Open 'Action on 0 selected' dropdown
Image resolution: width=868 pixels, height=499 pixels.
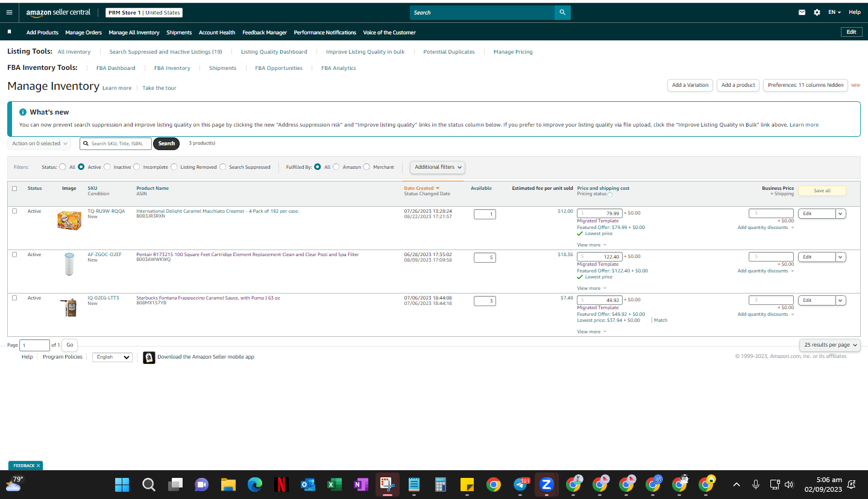point(39,143)
